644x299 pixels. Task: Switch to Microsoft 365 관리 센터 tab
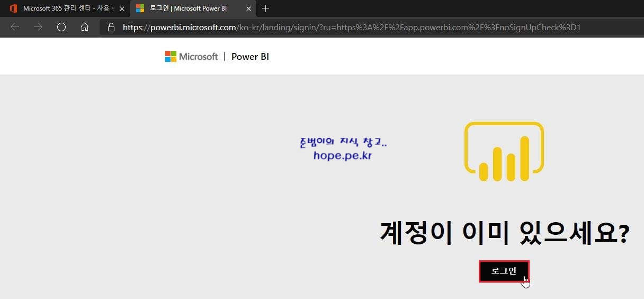[66, 8]
